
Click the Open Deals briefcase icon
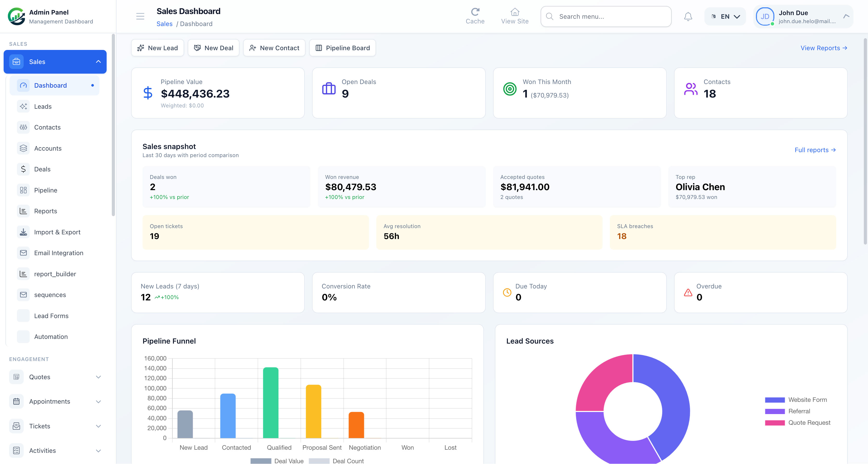[329, 89]
